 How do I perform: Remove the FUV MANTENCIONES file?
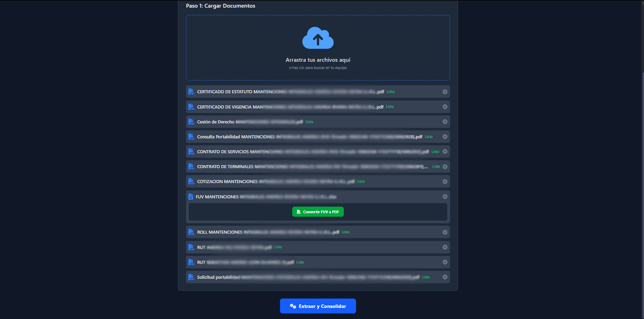[x=445, y=197]
